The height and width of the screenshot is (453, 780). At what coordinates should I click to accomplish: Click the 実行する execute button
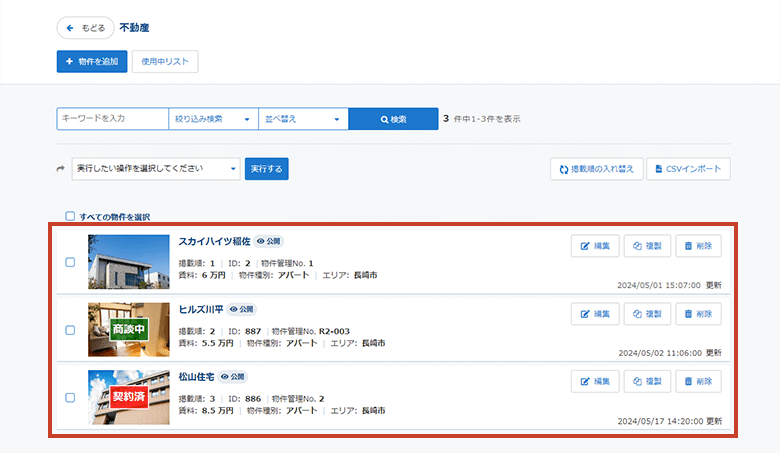(266, 169)
